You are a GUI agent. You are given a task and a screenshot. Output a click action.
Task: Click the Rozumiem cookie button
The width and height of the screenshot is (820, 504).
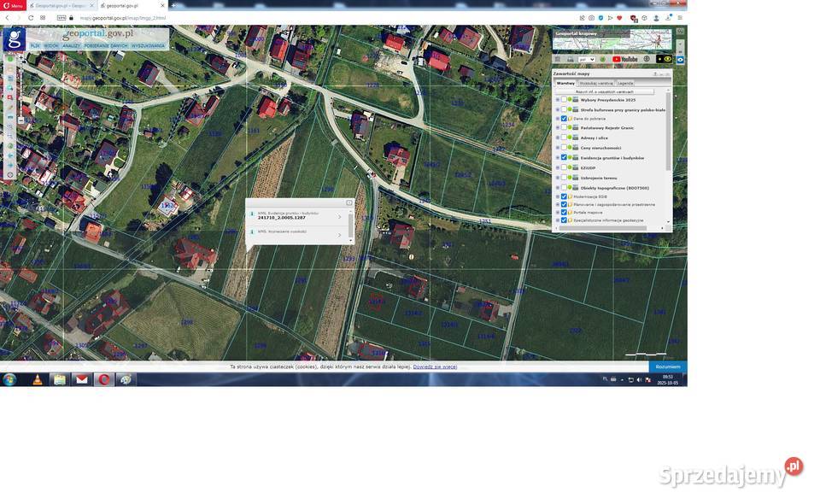tap(667, 366)
